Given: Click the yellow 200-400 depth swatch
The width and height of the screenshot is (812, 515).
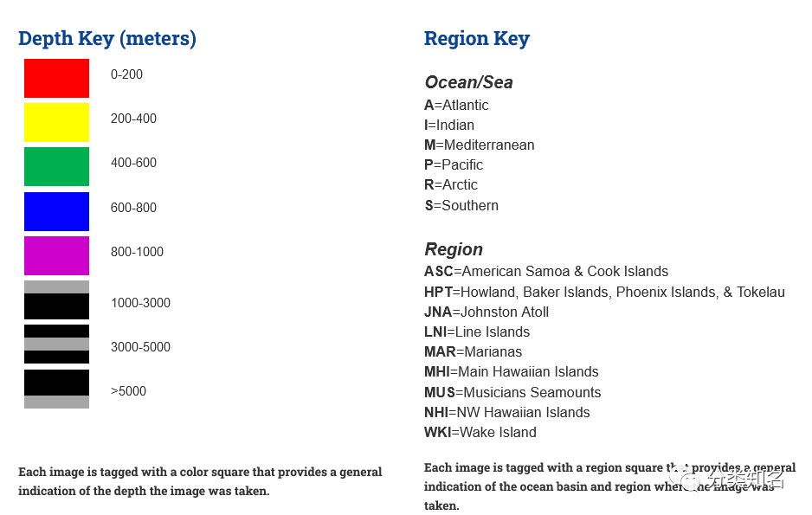Looking at the screenshot, I should pyautogui.click(x=56, y=122).
